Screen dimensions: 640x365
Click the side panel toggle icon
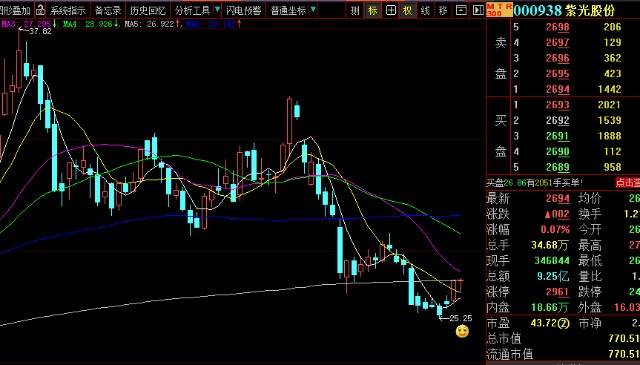pos(478,10)
